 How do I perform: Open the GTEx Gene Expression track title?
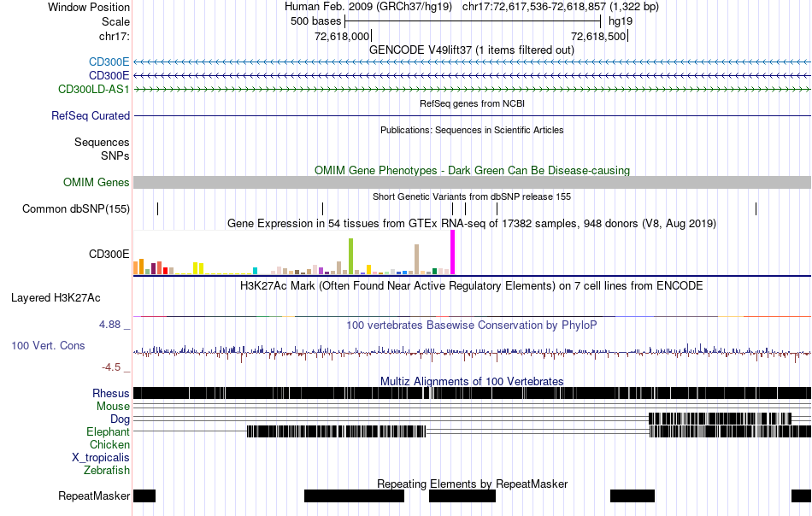(472, 223)
